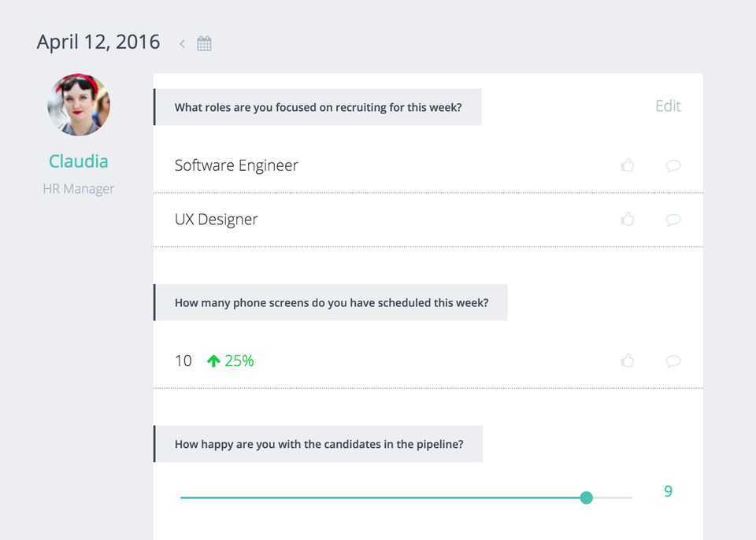Screen dimensions: 756x540
Task: Click the slider value 9
Action: tap(668, 492)
